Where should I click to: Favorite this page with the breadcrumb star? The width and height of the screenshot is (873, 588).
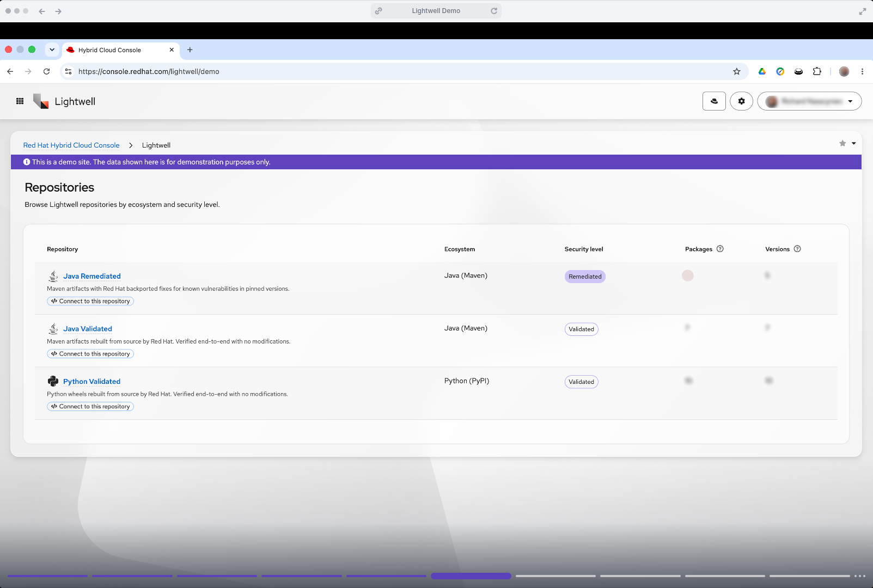[843, 143]
